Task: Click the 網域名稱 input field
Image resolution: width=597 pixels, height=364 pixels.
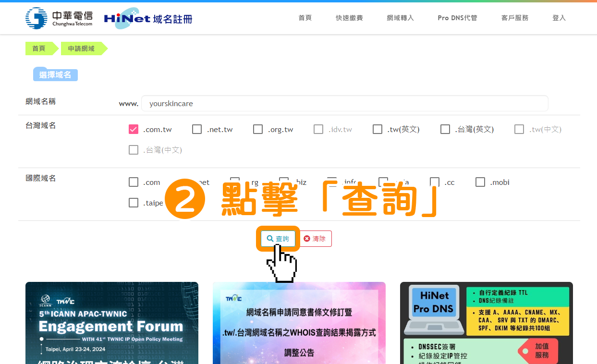Action: 344,103
